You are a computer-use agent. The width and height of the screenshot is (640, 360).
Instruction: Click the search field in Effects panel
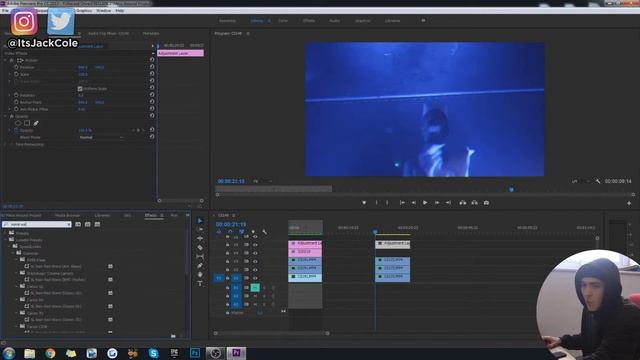(x=37, y=224)
